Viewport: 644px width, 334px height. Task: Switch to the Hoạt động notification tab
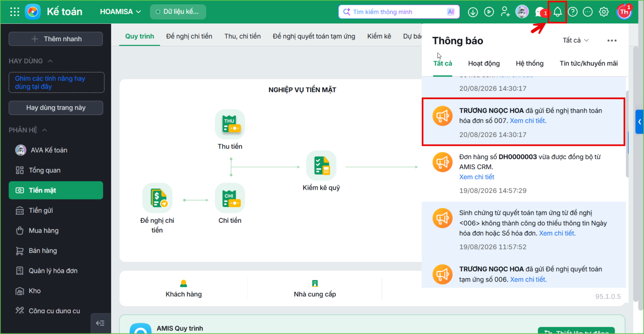[x=484, y=63]
